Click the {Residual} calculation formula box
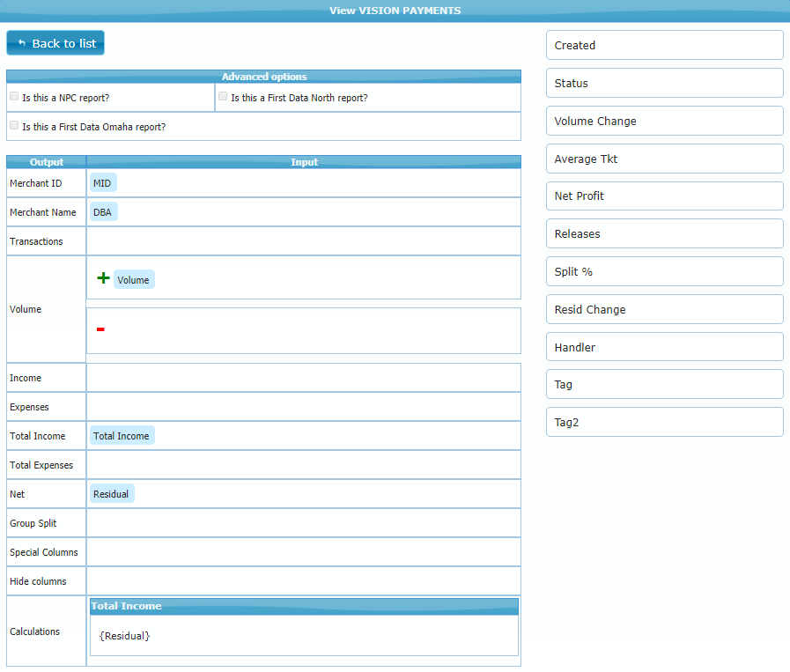The height and width of the screenshot is (672, 790). (x=303, y=635)
